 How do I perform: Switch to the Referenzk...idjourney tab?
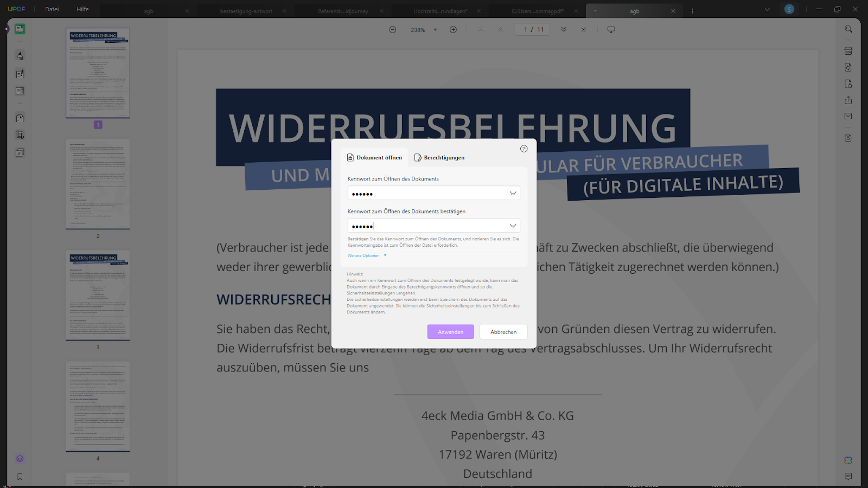point(343,11)
